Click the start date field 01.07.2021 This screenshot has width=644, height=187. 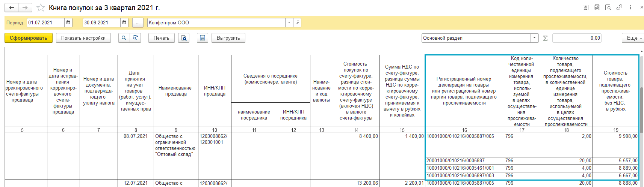[46, 22]
